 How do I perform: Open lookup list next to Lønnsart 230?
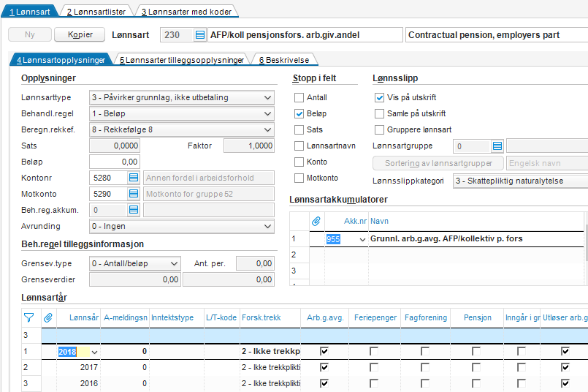point(200,35)
